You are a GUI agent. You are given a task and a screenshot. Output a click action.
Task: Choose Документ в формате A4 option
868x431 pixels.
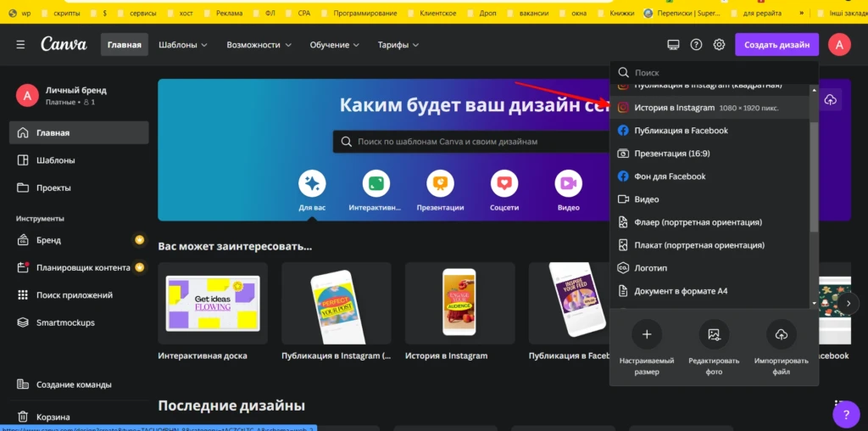pos(709,291)
